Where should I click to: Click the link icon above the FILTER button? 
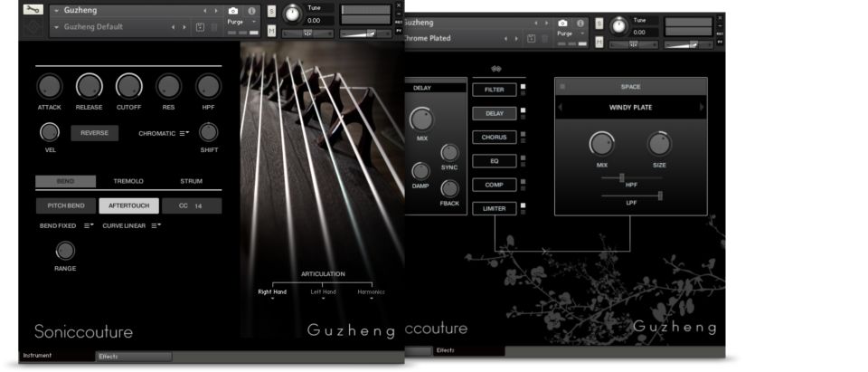pyautogui.click(x=495, y=69)
